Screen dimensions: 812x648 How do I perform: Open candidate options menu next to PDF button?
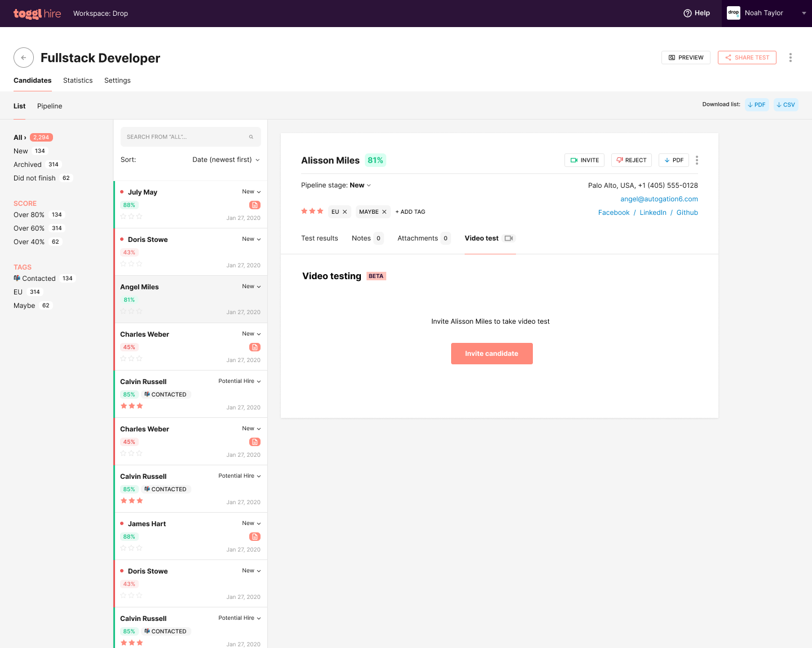[x=697, y=160]
